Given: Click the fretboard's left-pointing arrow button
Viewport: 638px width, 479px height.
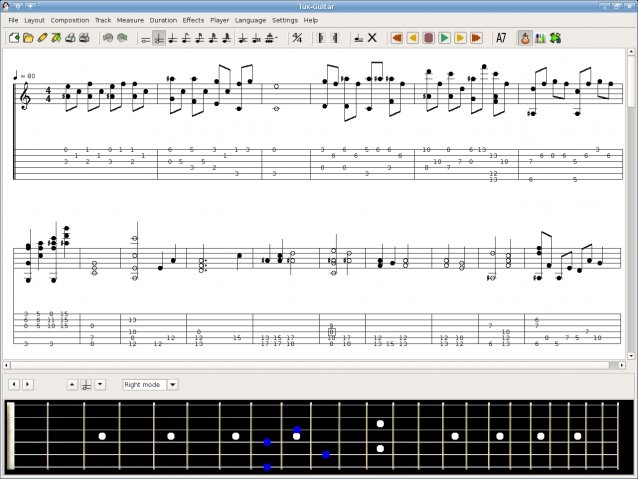Looking at the screenshot, I should pos(13,384).
